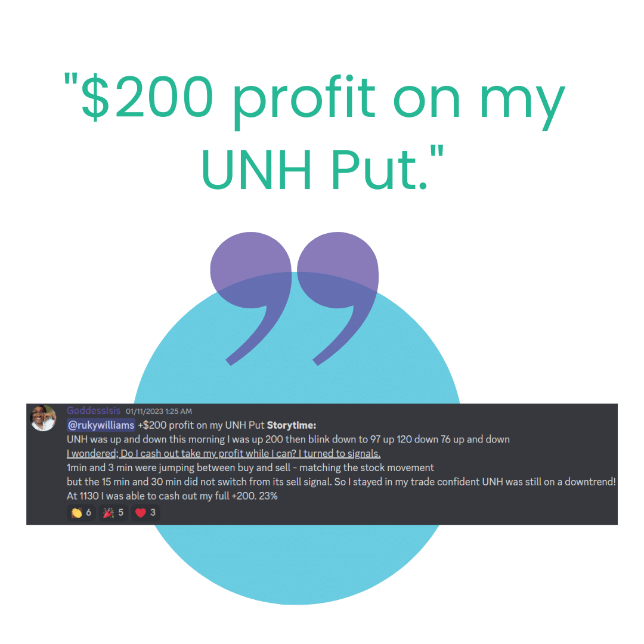
Task: Click the underlined "I wondered; Do I cash out" line
Action: point(224,453)
